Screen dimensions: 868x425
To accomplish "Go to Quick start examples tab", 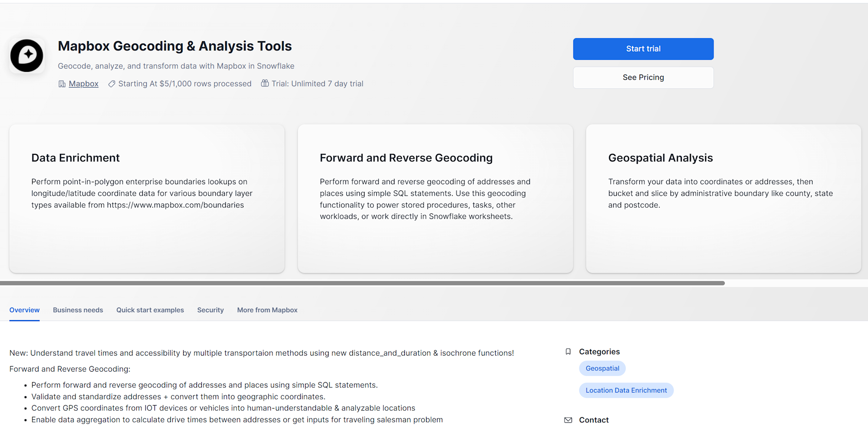I will coord(150,310).
